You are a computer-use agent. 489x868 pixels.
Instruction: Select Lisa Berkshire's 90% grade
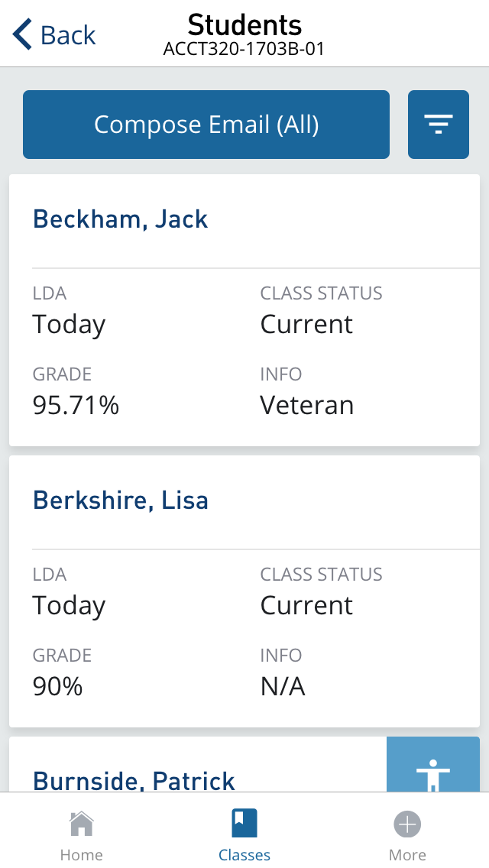(x=58, y=686)
